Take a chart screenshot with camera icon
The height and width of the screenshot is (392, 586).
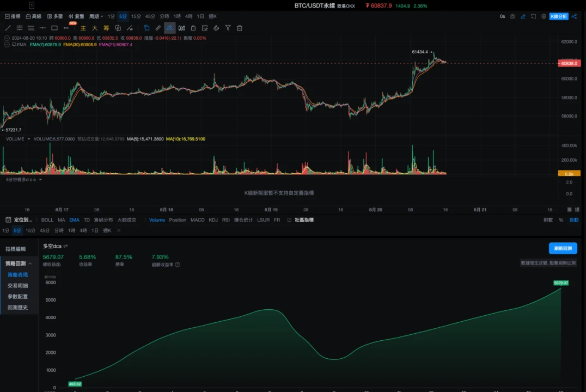click(x=512, y=16)
